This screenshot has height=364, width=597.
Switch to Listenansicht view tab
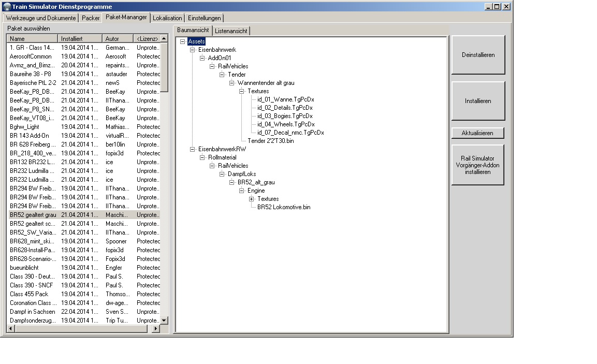tap(231, 31)
